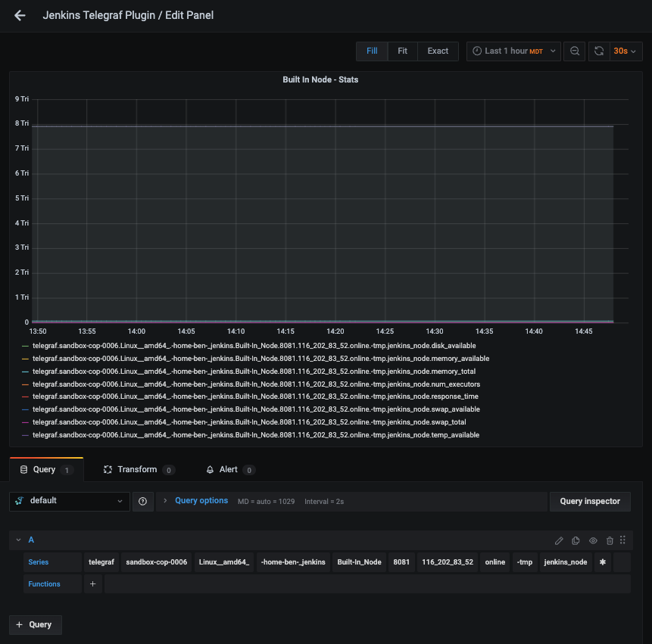The width and height of the screenshot is (652, 644).
Task: Open color picker for response_time series
Action: pos(25,397)
